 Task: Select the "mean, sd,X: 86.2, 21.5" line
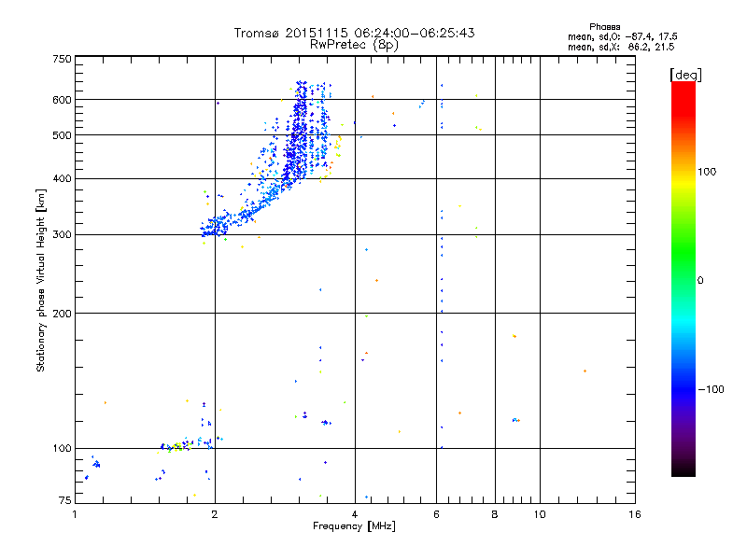[x=621, y=47]
